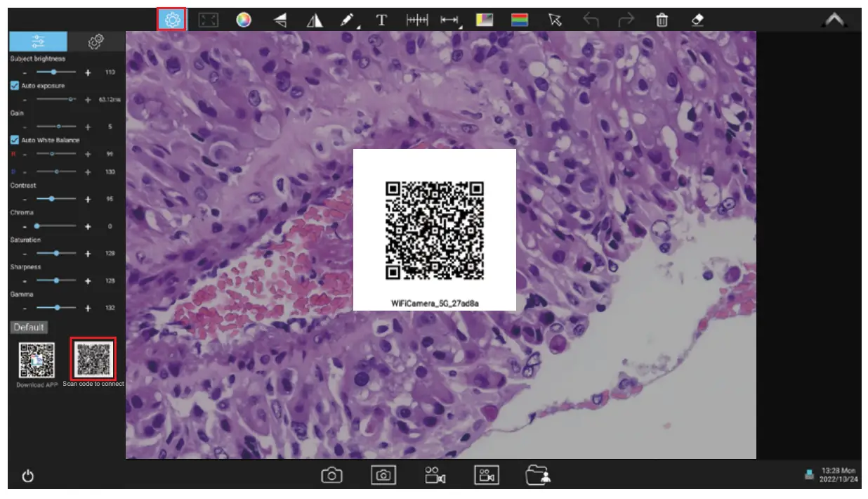Increase Contrast with plus button
Screen dimensions: 868x499
point(88,199)
